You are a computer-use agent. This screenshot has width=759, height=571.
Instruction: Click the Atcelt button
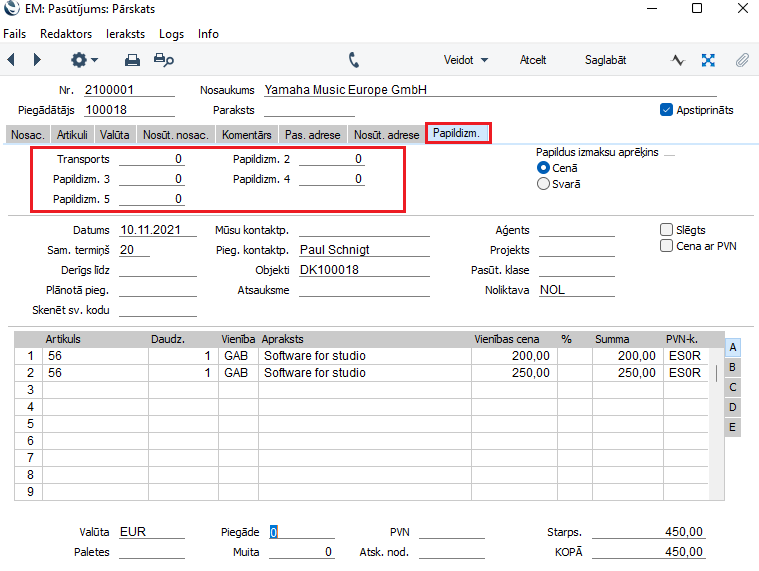click(533, 60)
